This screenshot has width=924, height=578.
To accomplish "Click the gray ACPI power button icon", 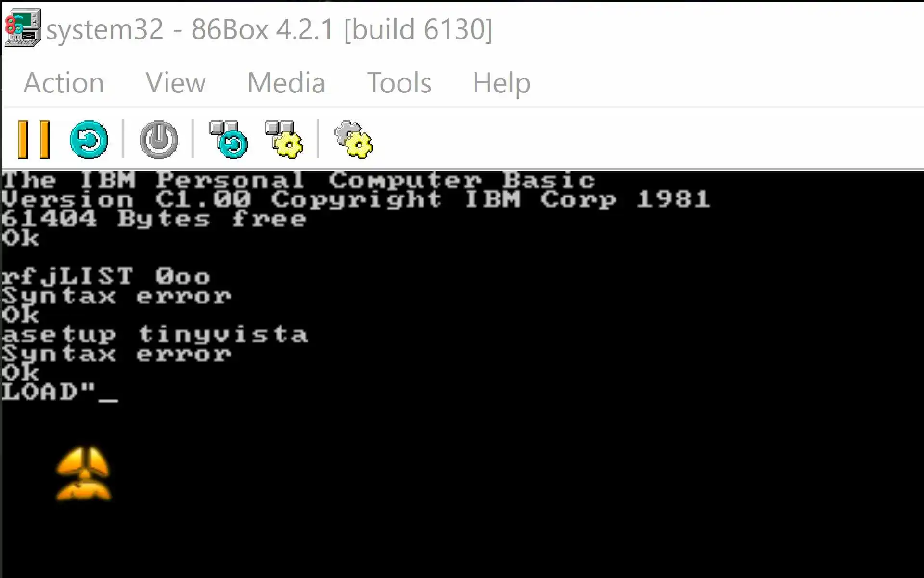I will [x=158, y=140].
